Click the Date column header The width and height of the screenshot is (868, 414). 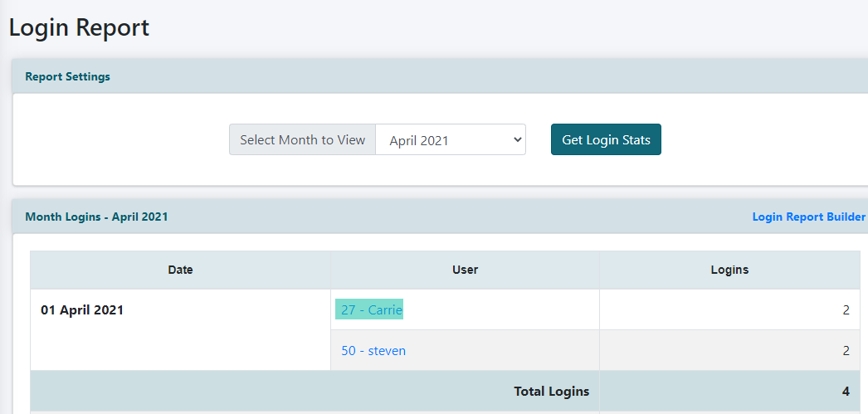click(x=180, y=270)
